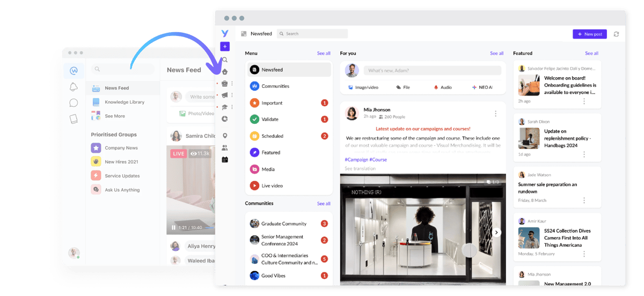
Task: Open Important in the Menu list
Action: pyautogui.click(x=289, y=103)
